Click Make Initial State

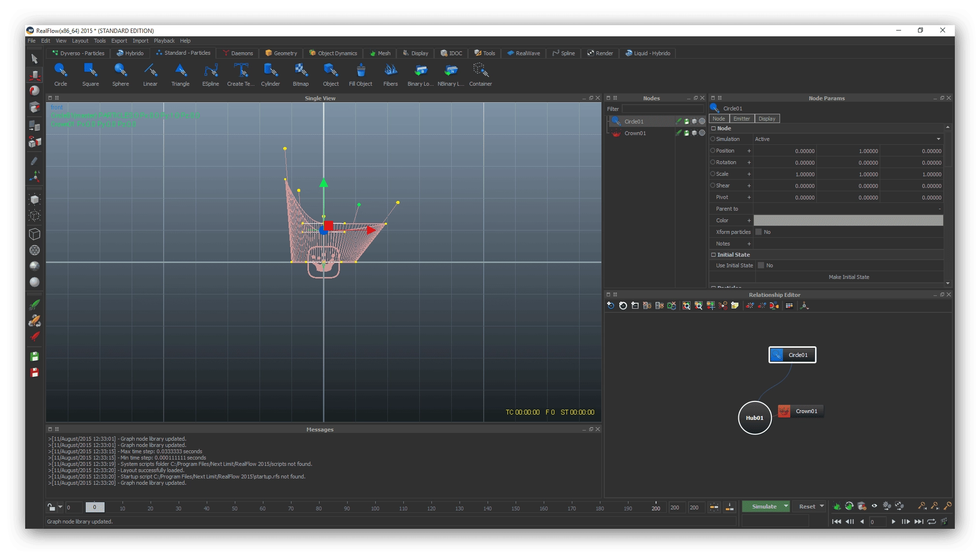pyautogui.click(x=849, y=277)
